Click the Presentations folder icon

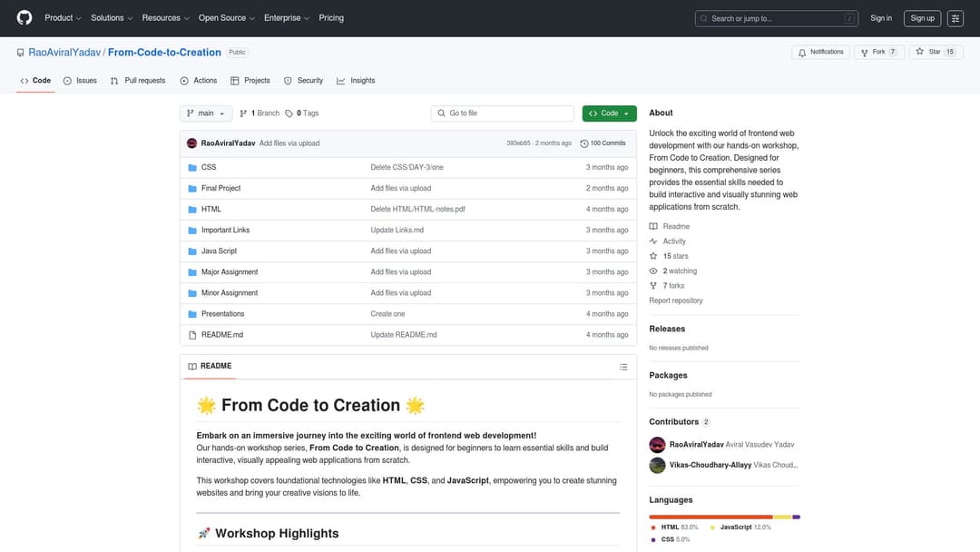click(192, 314)
